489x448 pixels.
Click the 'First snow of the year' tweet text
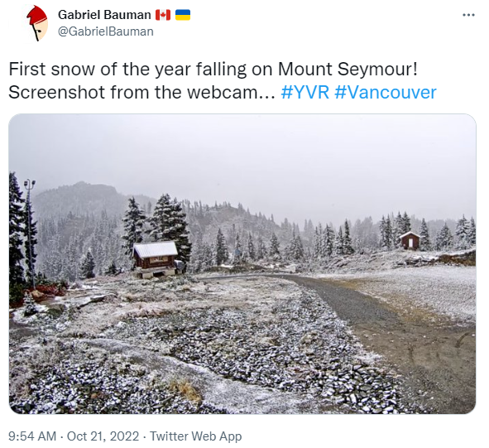pos(213,69)
